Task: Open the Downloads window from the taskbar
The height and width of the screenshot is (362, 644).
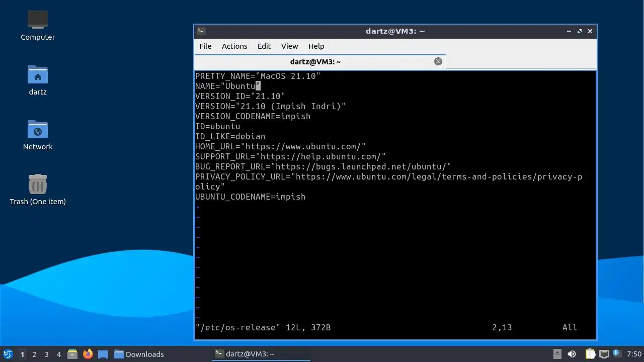Action: 139,354
